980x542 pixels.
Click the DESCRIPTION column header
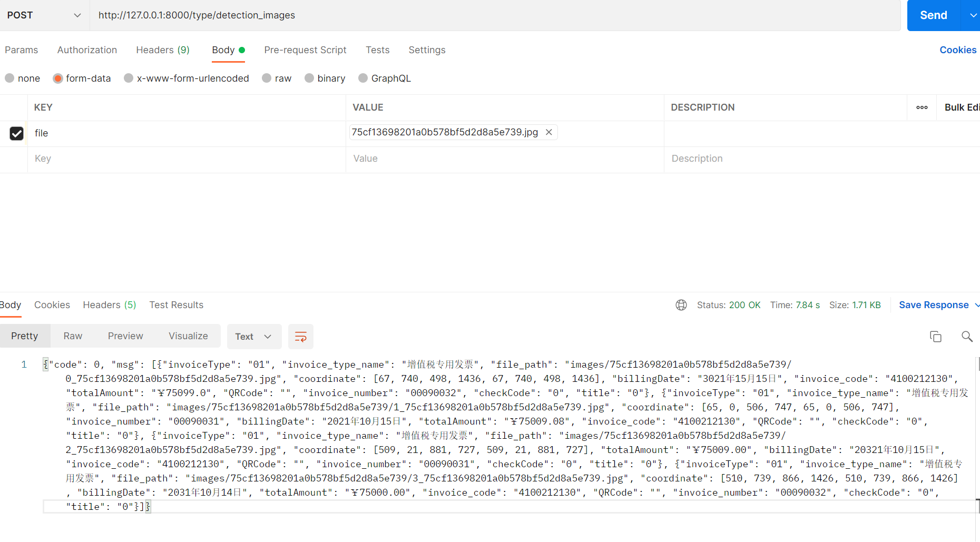click(x=702, y=107)
